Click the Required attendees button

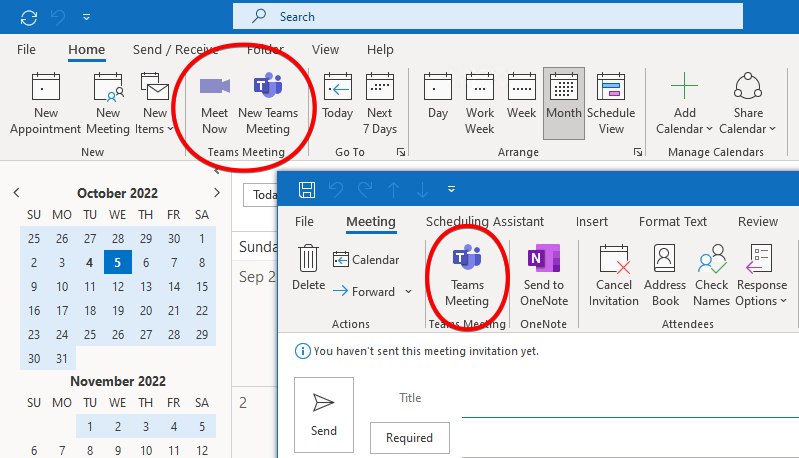[x=409, y=438]
